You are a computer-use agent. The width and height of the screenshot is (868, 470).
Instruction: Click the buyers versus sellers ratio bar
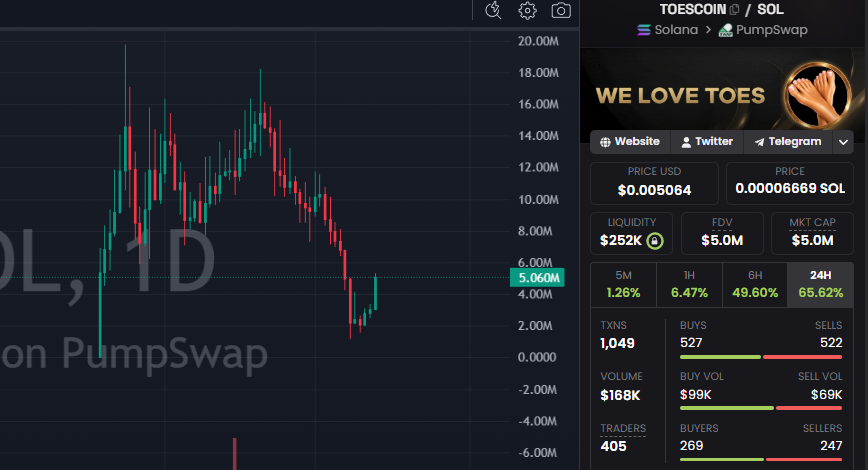point(761,459)
